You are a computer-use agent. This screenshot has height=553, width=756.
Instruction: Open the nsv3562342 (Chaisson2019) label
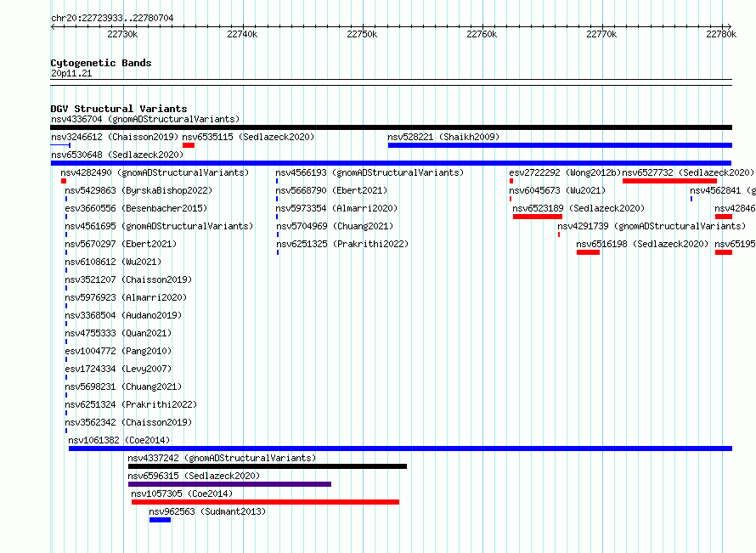128,422
